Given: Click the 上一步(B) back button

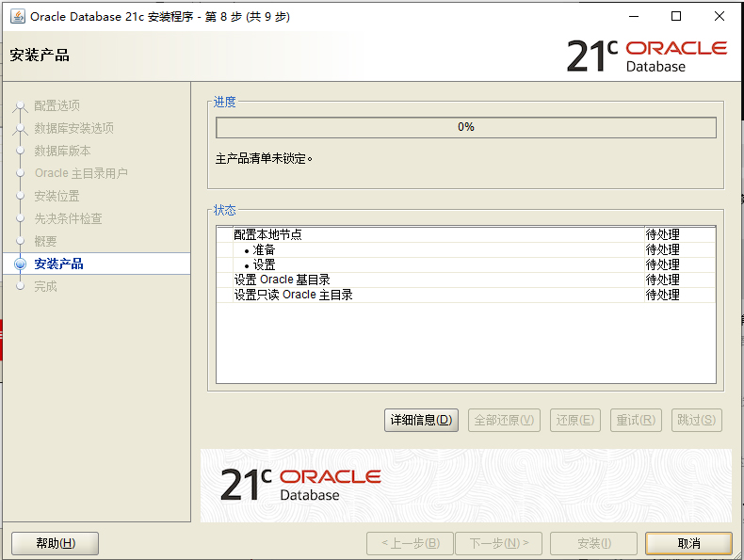Looking at the screenshot, I should tap(411, 543).
